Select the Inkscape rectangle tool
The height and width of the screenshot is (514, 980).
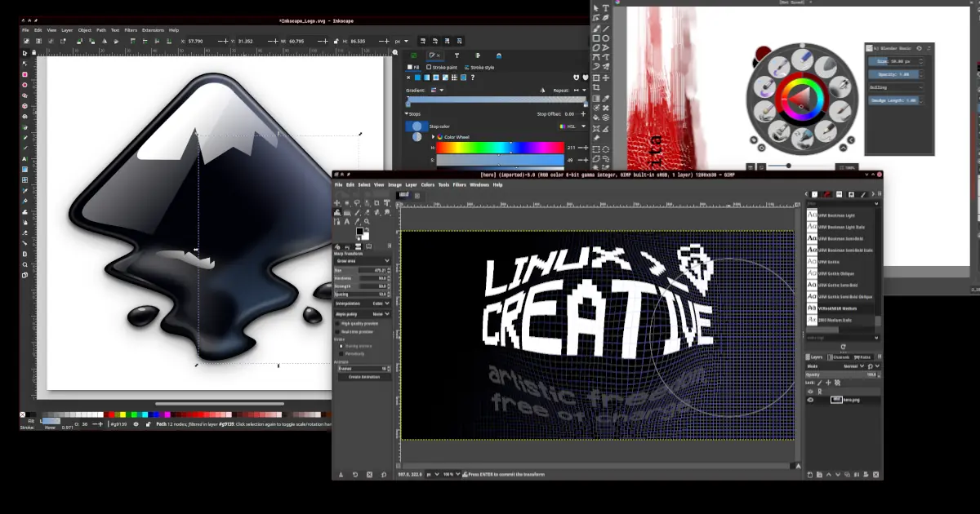pos(24,74)
